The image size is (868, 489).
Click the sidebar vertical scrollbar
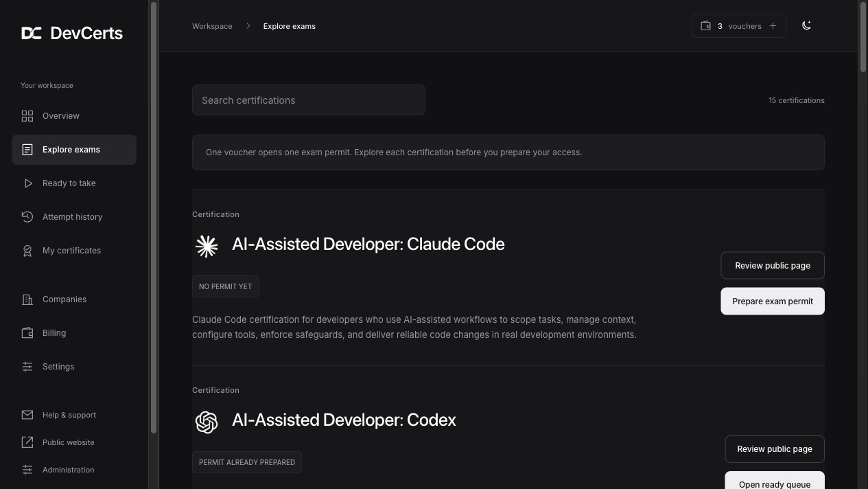coord(154,217)
